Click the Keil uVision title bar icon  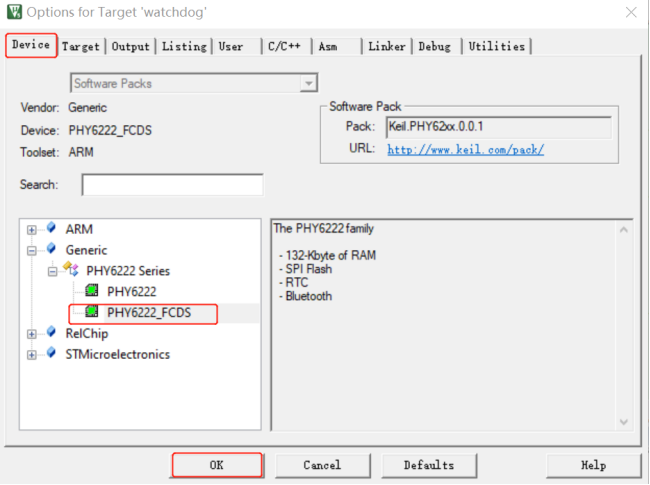(x=14, y=12)
